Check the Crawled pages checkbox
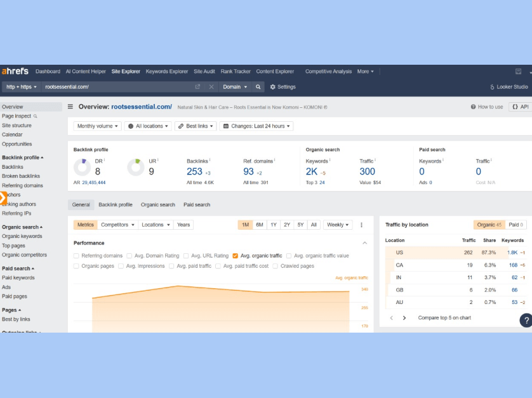Viewport: 532px width, 398px height. (276, 266)
